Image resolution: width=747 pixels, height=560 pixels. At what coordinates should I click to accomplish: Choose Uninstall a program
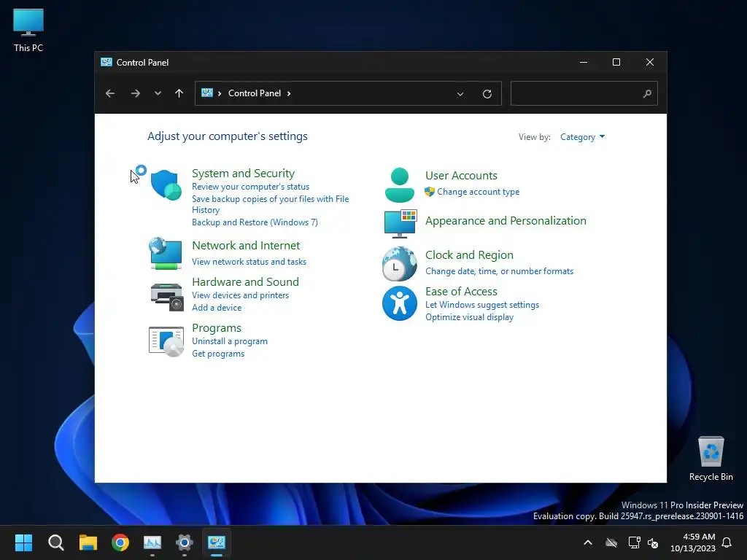pos(230,341)
